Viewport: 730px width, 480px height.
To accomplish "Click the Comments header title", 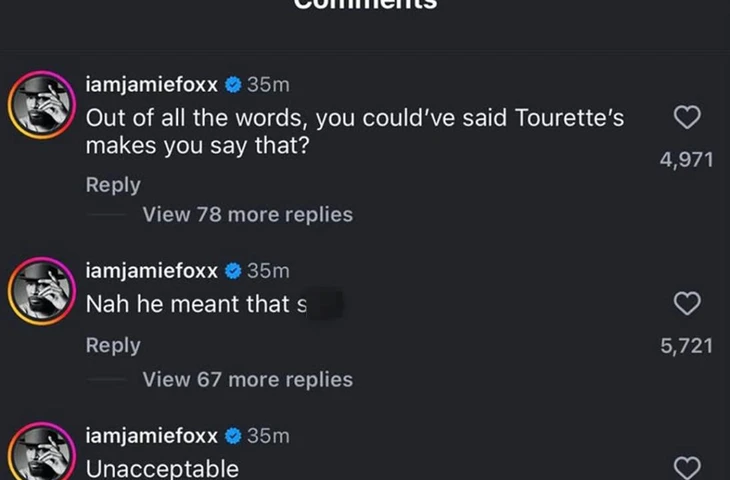I will pos(365,4).
